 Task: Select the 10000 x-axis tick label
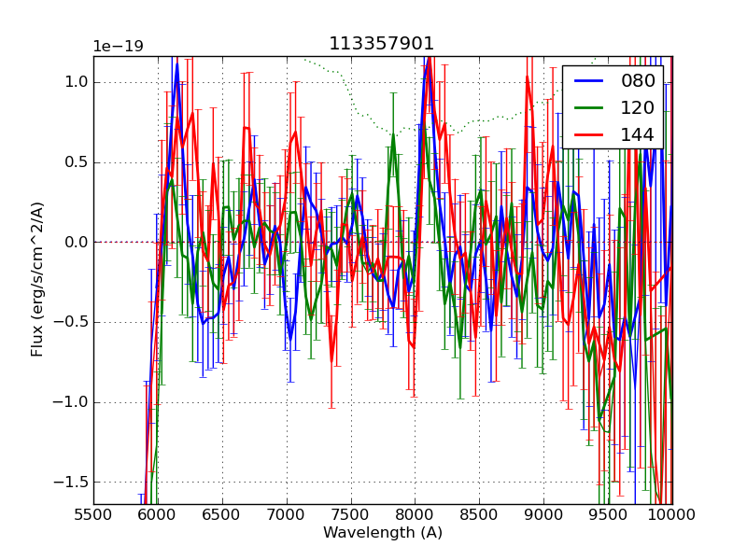point(672,514)
